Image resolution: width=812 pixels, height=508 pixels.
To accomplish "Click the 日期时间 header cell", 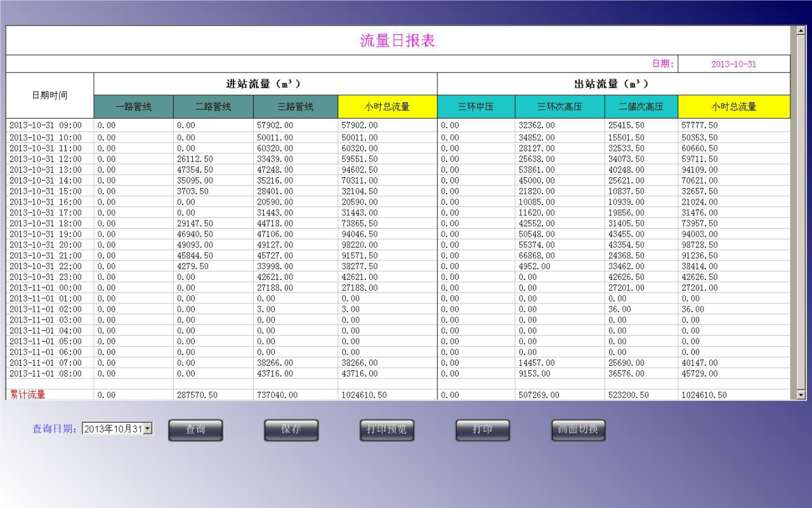I will coord(50,95).
